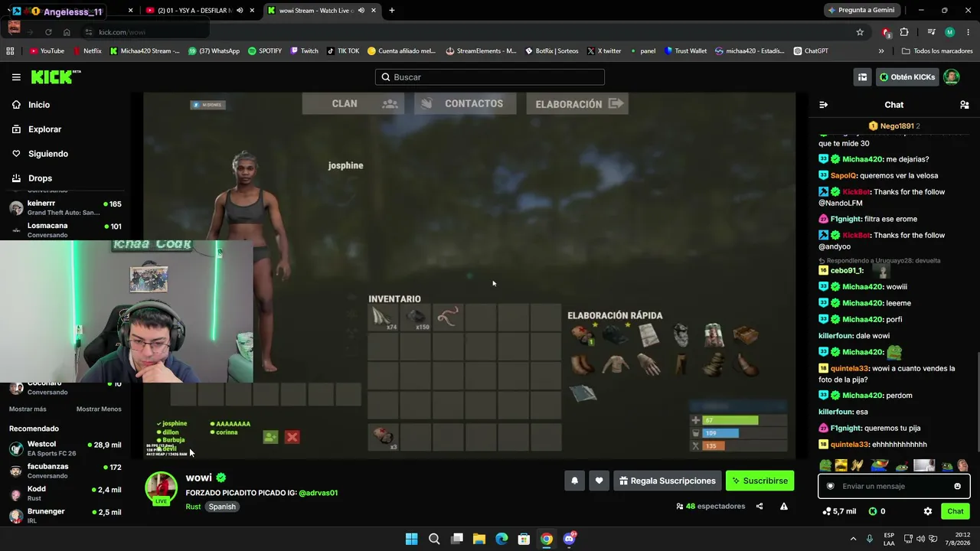The width and height of the screenshot is (980, 551).
Task: Click the shield identity icon in the chat input
Action: tap(831, 486)
